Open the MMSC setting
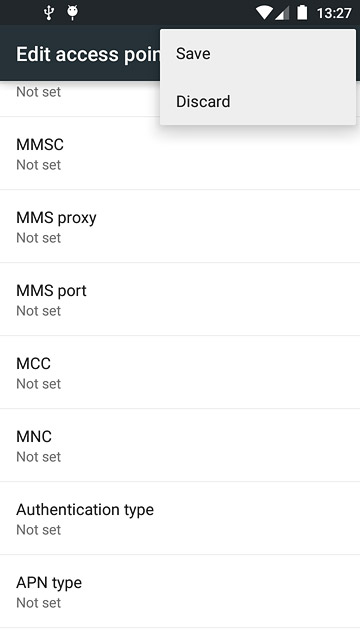 (180, 153)
